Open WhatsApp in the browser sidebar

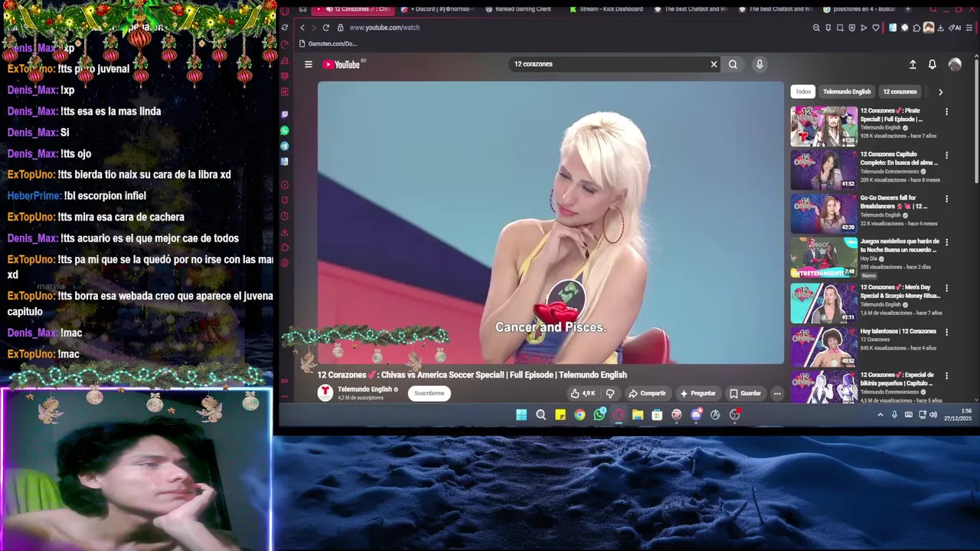pos(285,131)
